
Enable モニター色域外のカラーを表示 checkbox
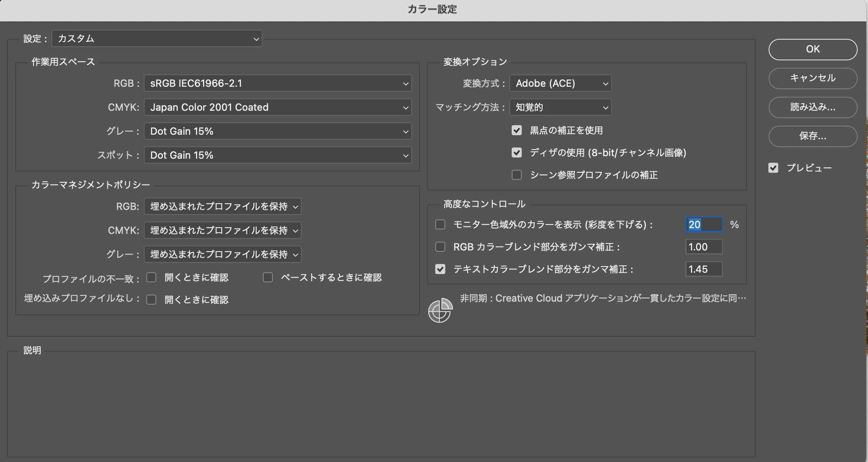click(x=440, y=225)
